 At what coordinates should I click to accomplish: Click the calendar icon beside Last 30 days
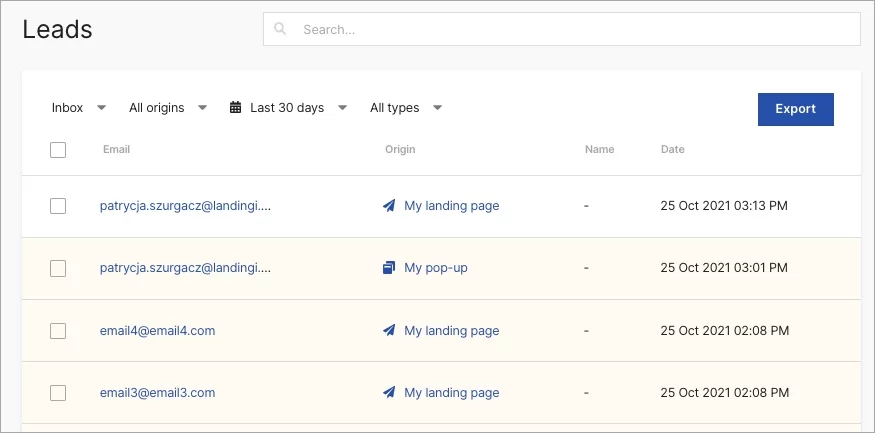(x=236, y=108)
